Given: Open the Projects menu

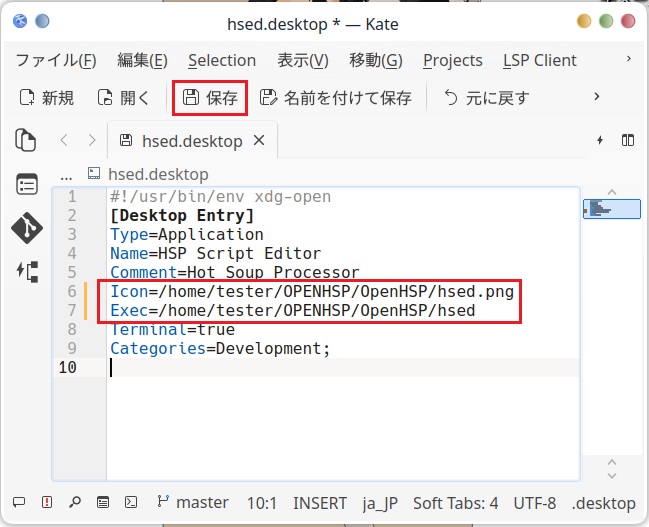Looking at the screenshot, I should [x=452, y=60].
